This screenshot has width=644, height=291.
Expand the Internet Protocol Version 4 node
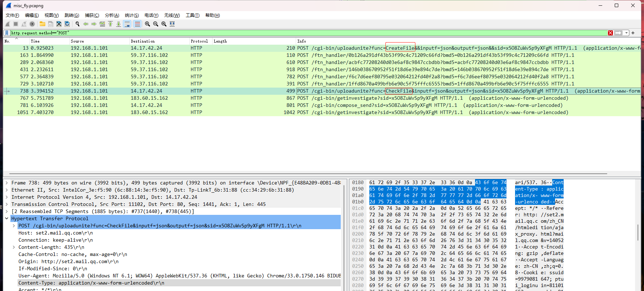pyautogui.click(x=7, y=197)
